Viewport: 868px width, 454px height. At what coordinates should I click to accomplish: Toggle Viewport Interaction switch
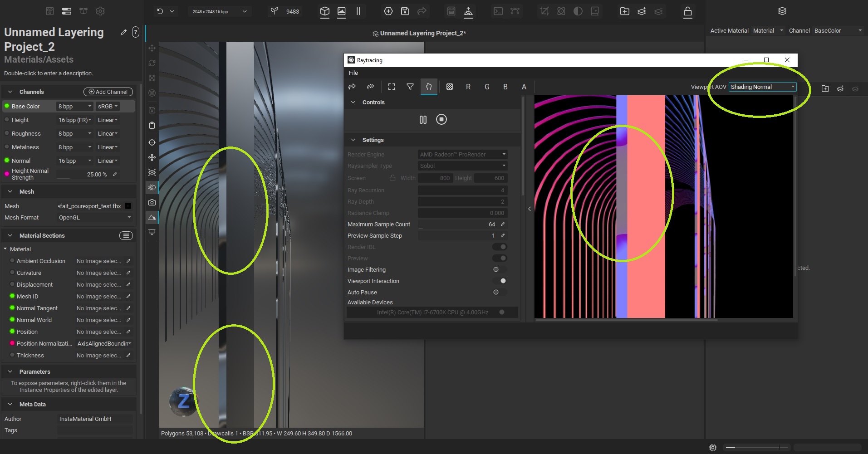point(500,281)
